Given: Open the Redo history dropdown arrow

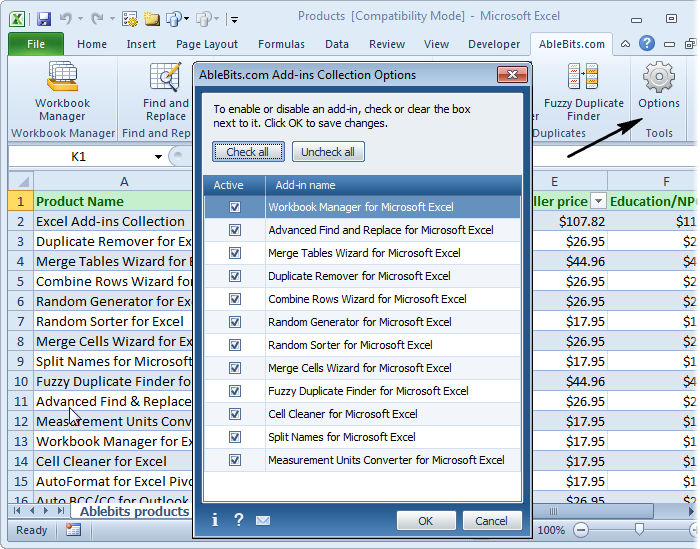Looking at the screenshot, I should [112, 19].
